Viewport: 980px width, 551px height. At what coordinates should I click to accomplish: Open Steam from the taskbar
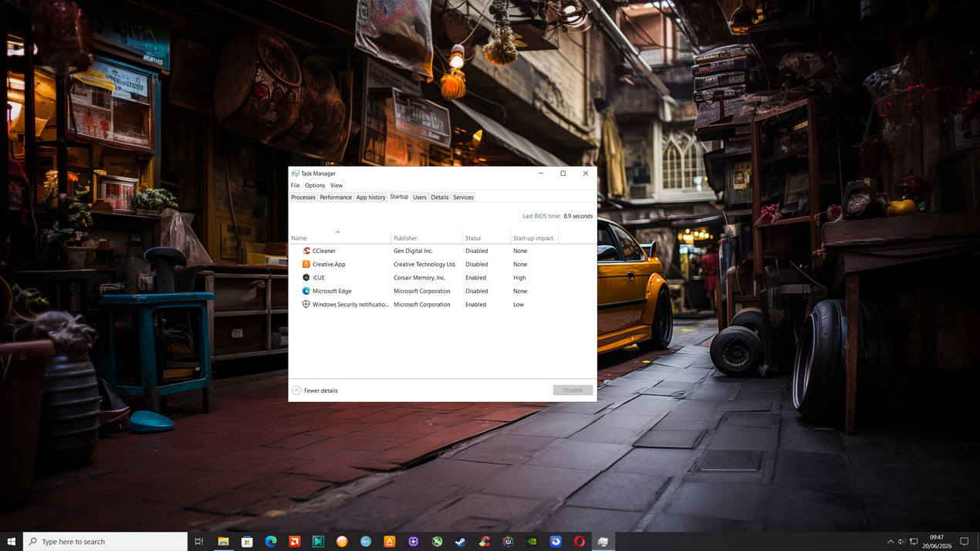(x=461, y=542)
